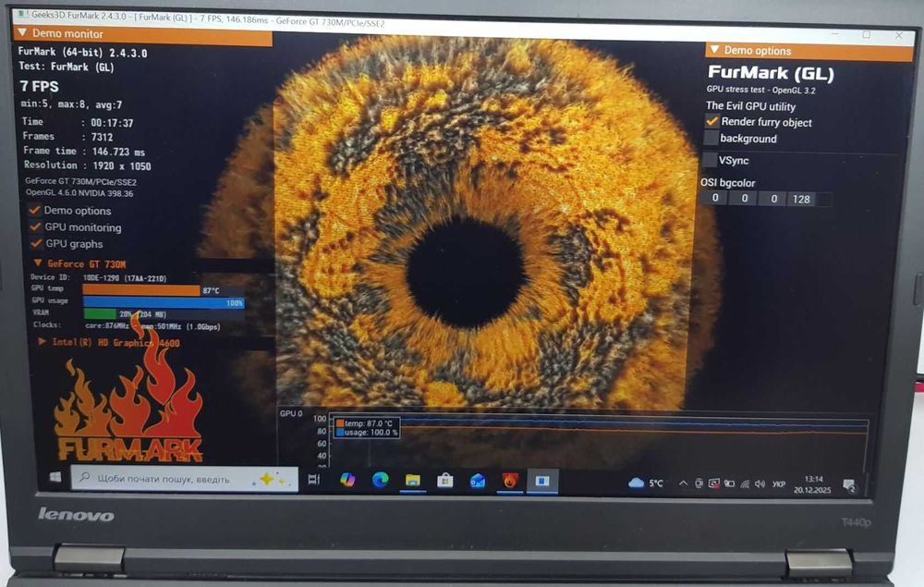Disable Render furry object checkbox
Screen dimensions: 924x587
point(711,121)
